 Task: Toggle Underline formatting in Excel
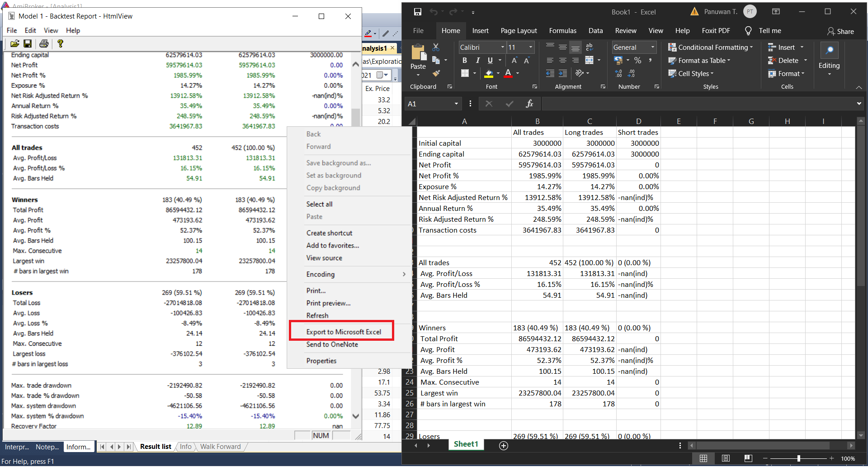tap(490, 60)
